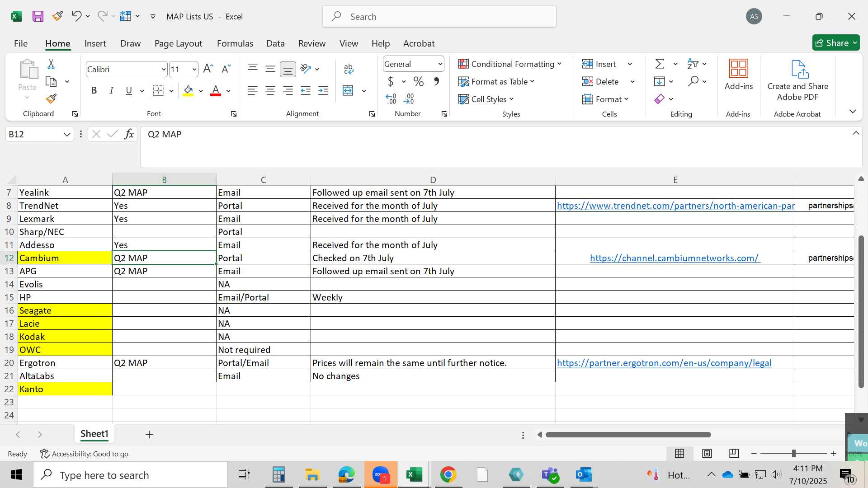Image resolution: width=868 pixels, height=488 pixels.
Task: Click the Search box in title bar
Action: [x=439, y=17]
